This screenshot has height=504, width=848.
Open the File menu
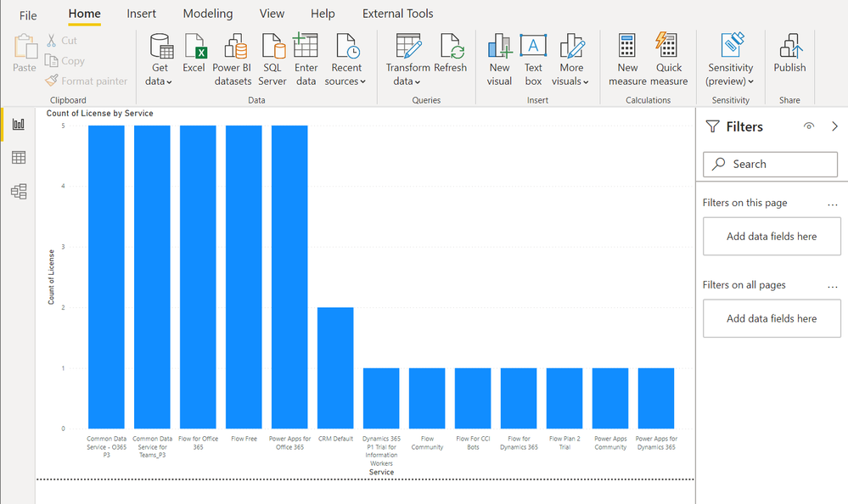(28, 15)
